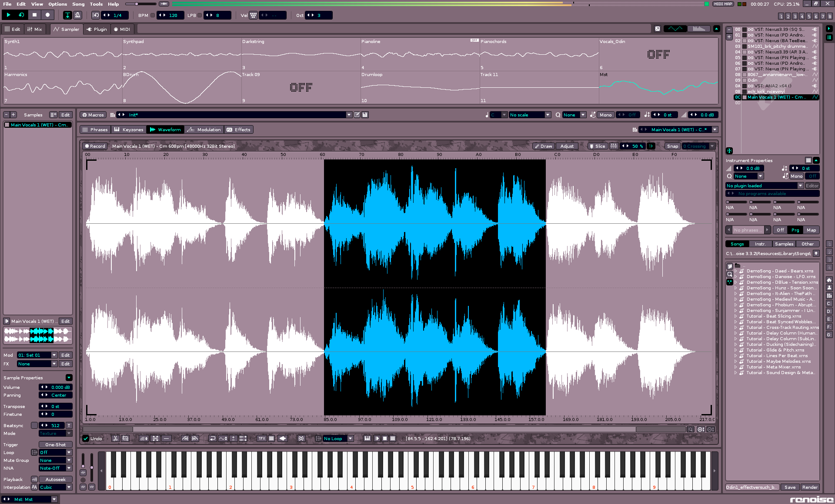Toggle the Snap button
Screen dimensions: 835x504
[x=672, y=146]
